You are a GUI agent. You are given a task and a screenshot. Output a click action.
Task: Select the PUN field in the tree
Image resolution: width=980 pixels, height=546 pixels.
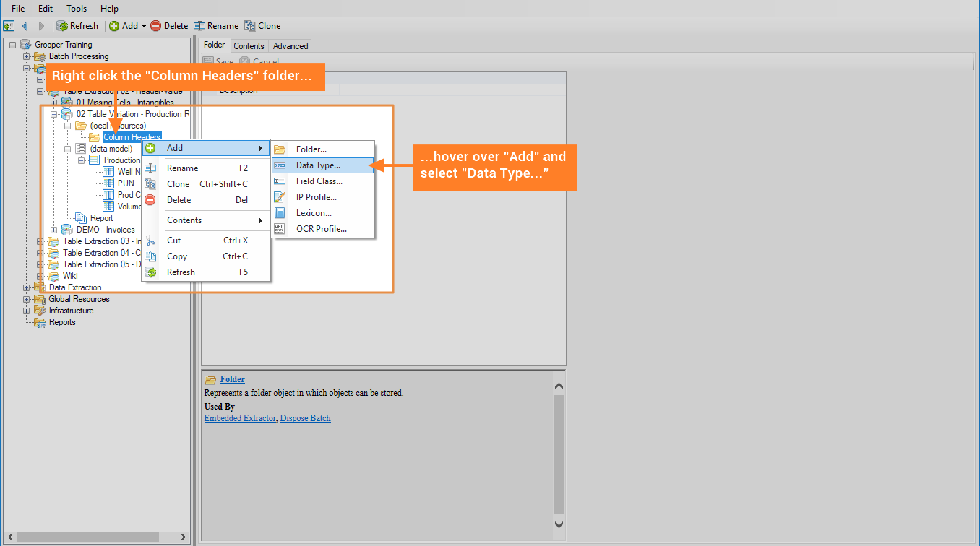point(126,183)
